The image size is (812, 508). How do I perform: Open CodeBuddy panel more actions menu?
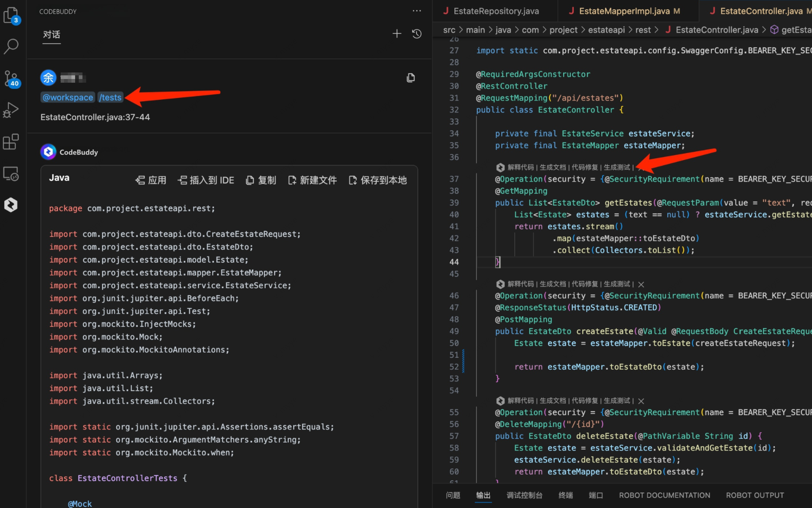(x=417, y=11)
